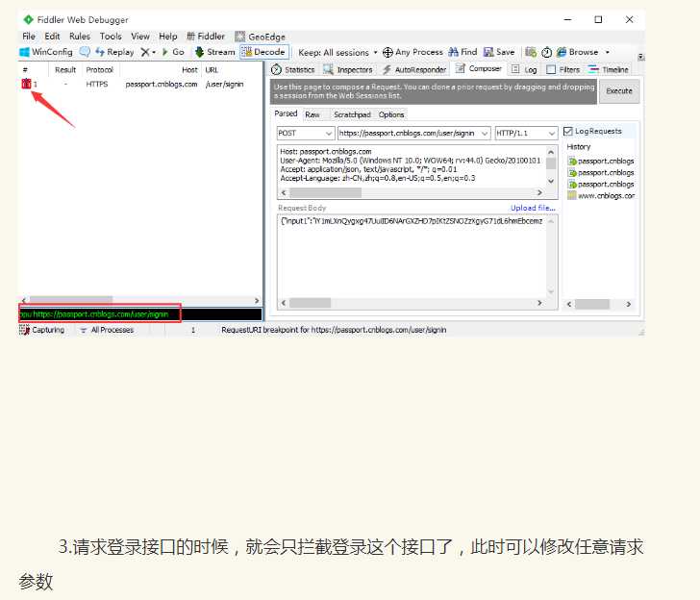The width and height of the screenshot is (700, 600).
Task: Click the Protocol column header
Action: (x=100, y=70)
